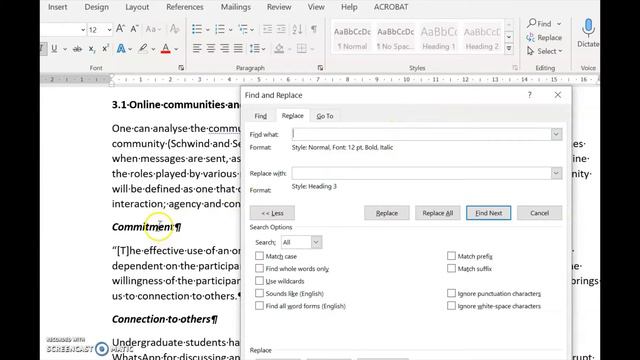Viewport: 640px width, 360px height.
Task: Open the Font Color dropdown arrow
Action: tap(176, 49)
